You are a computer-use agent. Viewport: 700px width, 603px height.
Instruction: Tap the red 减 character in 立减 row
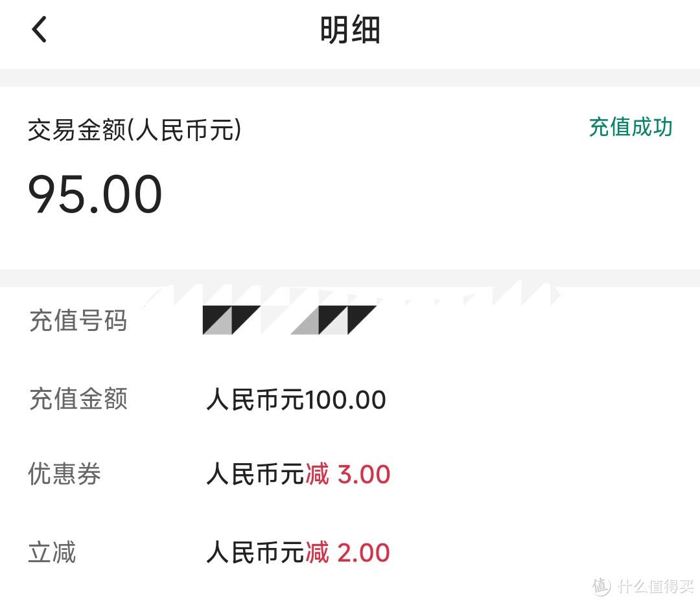click(317, 552)
